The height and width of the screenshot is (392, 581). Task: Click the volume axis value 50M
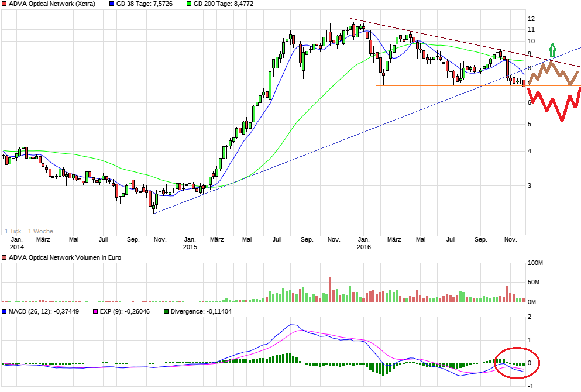click(534, 283)
